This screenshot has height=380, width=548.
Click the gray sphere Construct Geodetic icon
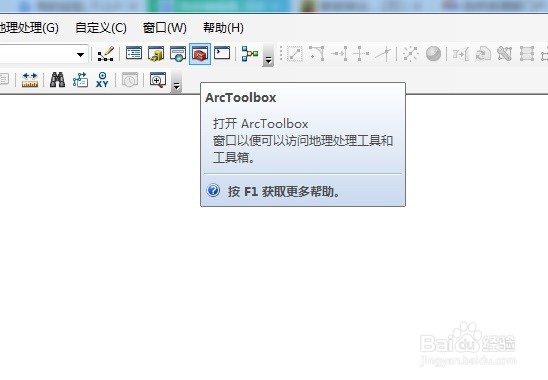(433, 54)
